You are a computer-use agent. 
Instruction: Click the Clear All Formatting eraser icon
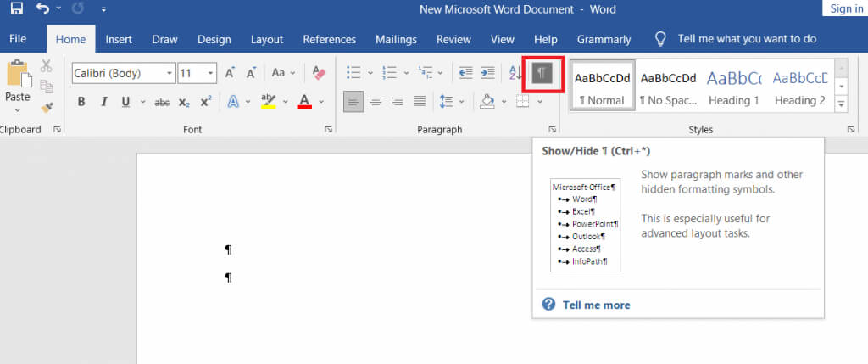tap(319, 74)
